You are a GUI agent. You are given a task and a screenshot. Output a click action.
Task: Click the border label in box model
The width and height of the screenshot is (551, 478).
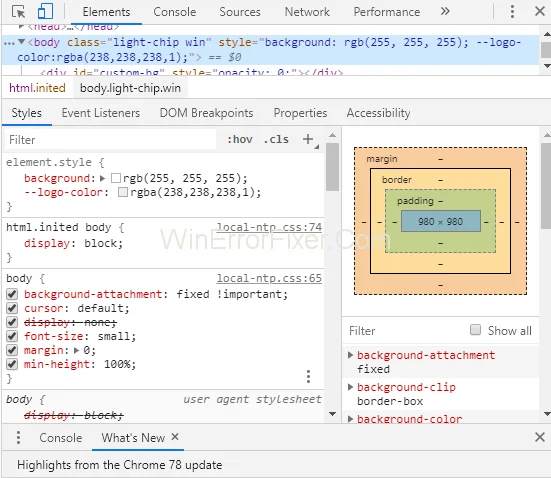pos(396,180)
